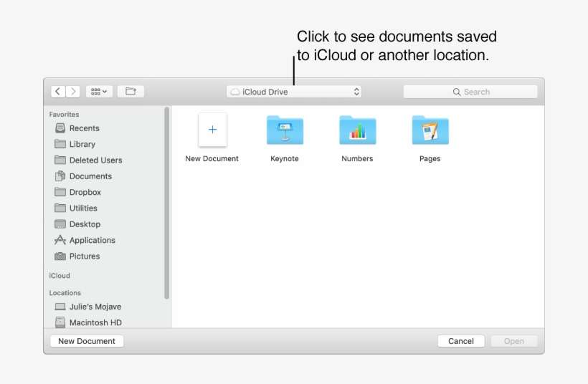Select Documents in Favorites

pyautogui.click(x=90, y=176)
